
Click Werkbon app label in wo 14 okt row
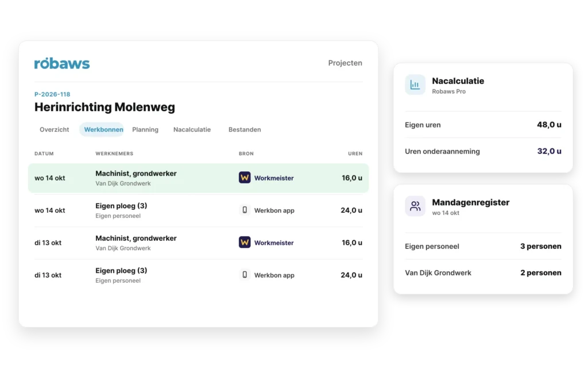274,210
